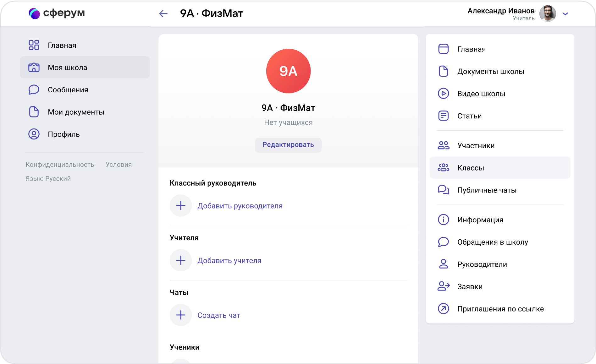Click the Редактировать button
596x364 pixels.
(288, 145)
